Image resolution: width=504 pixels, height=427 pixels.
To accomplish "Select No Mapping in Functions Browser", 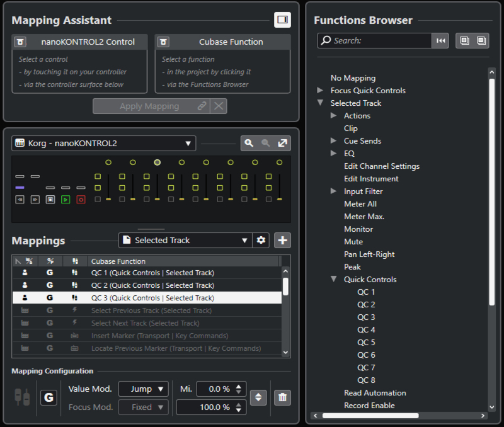I will coord(353,78).
